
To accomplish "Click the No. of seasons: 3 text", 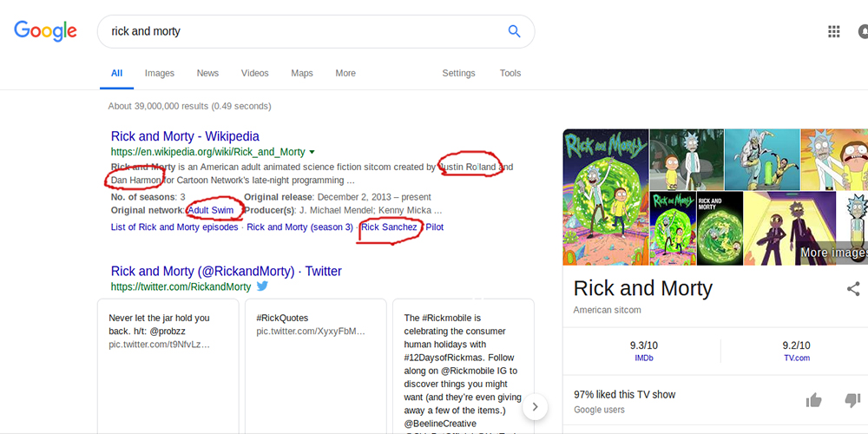I will point(148,197).
